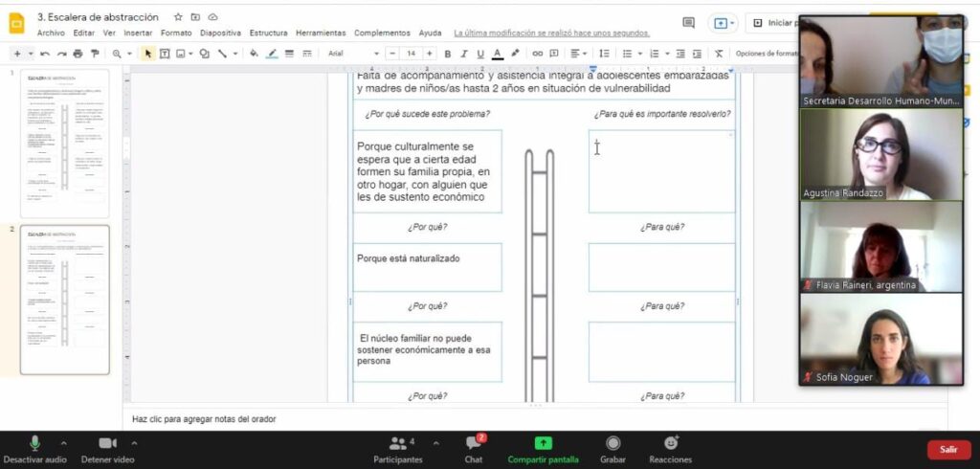
Task: Select the first slide thumbnail
Action: coord(64,144)
